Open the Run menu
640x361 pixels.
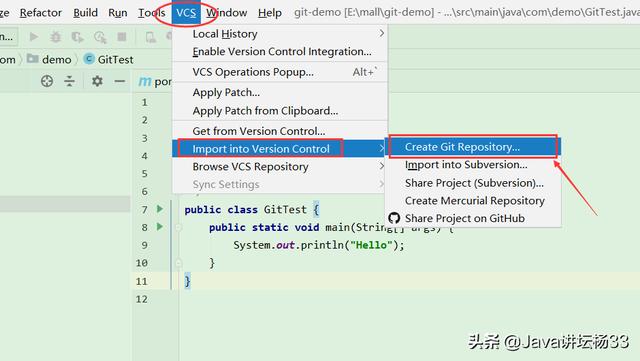point(118,13)
